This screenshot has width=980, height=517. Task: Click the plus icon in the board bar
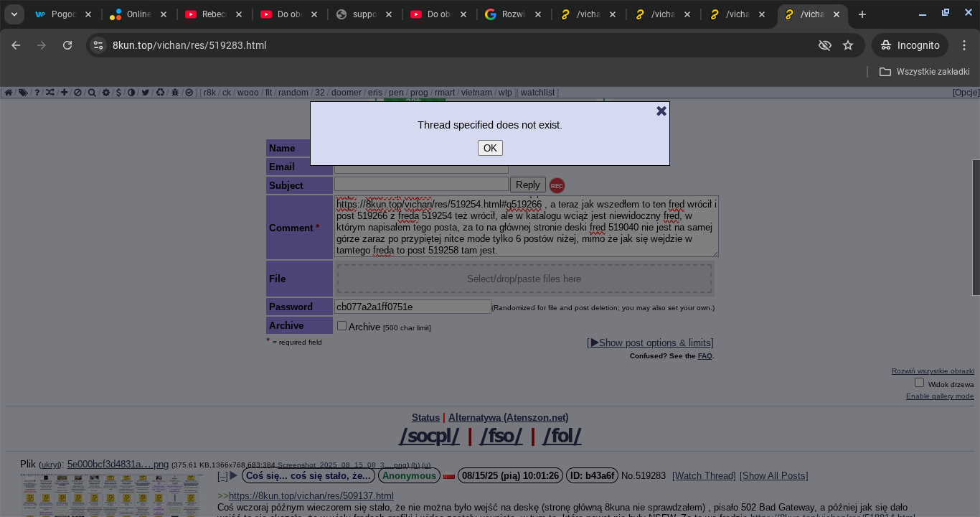64,93
